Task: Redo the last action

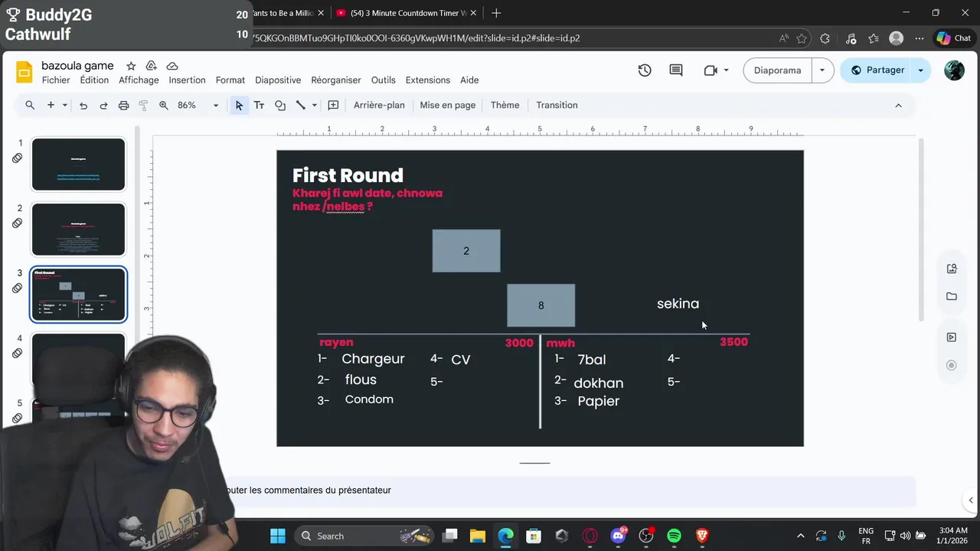Action: click(x=103, y=105)
